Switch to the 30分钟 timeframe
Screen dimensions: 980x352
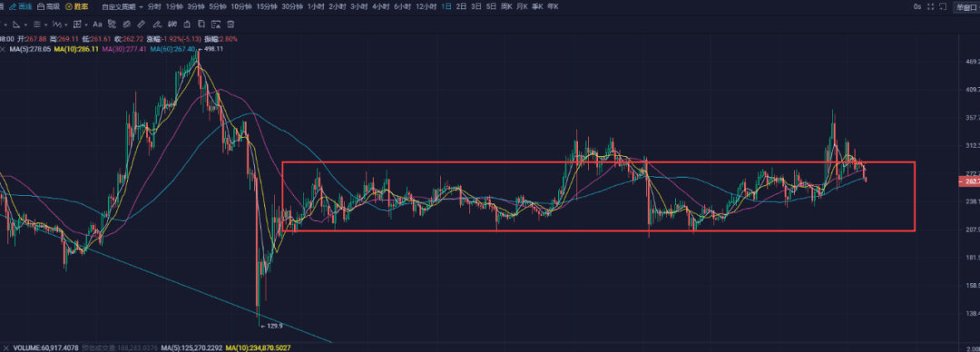tap(292, 6)
